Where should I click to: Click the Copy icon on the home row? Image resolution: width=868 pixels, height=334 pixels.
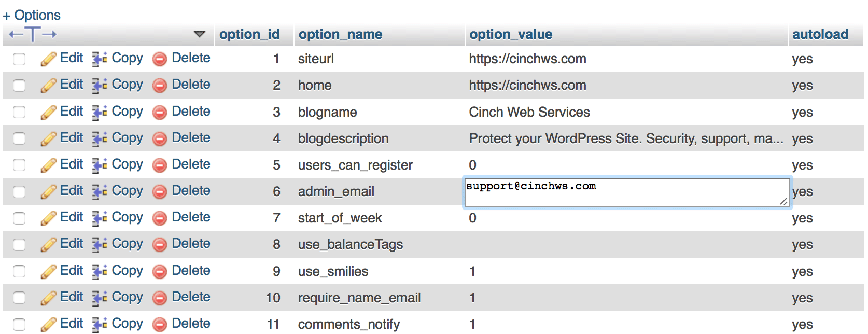point(99,85)
